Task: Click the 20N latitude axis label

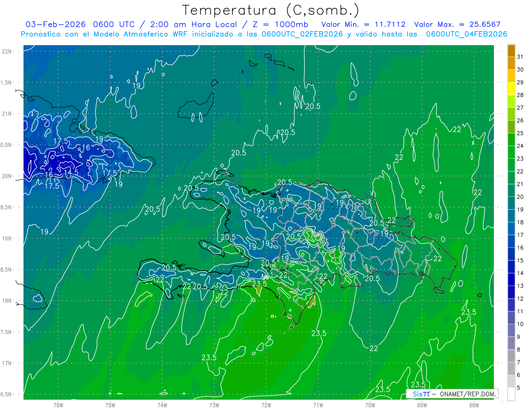Action: [7, 176]
